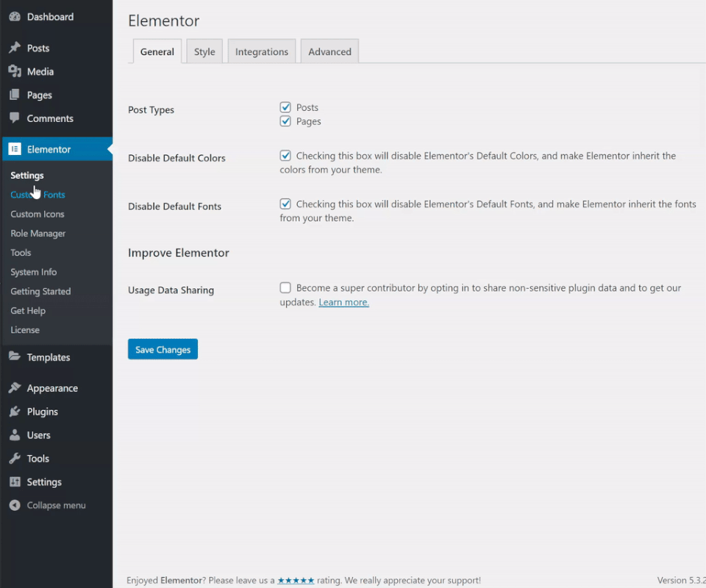Click the Usage Data Sharing label
The height and width of the screenshot is (588, 706).
click(x=171, y=290)
